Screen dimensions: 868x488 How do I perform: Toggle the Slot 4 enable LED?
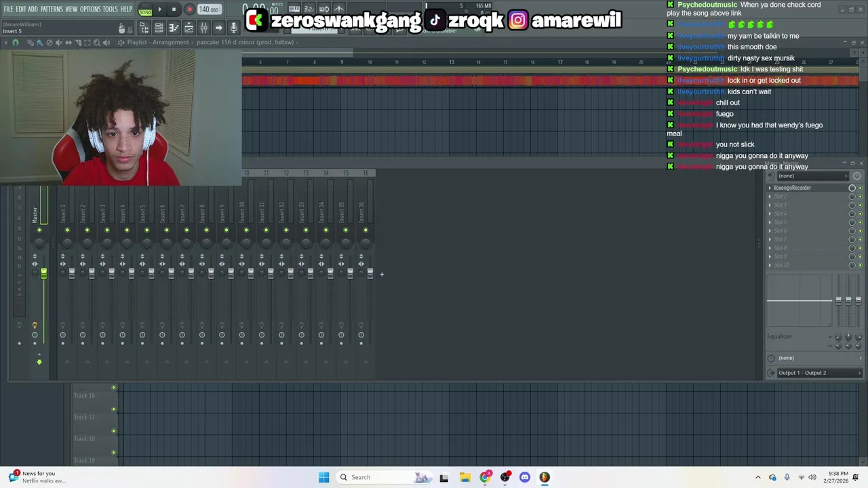860,213
